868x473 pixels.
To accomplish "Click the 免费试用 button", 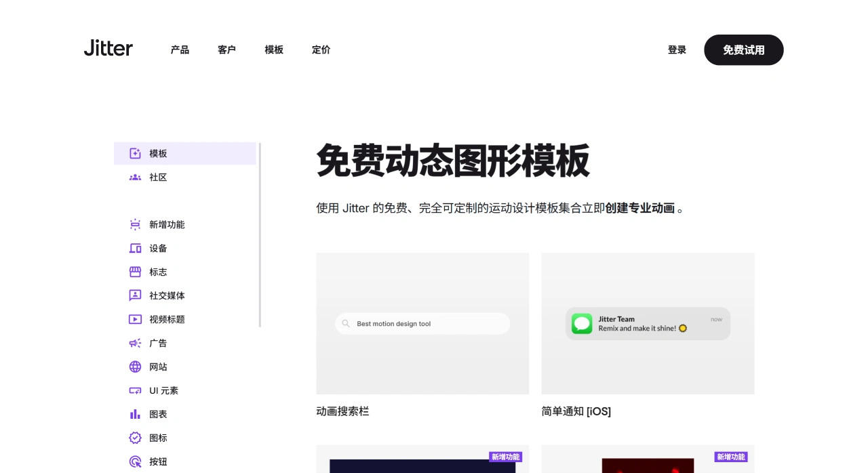I will pos(743,49).
